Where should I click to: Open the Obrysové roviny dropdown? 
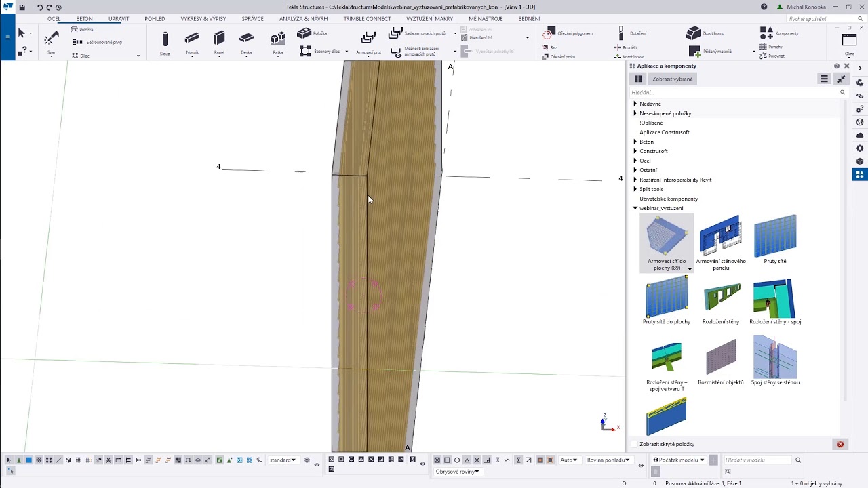[457, 471]
